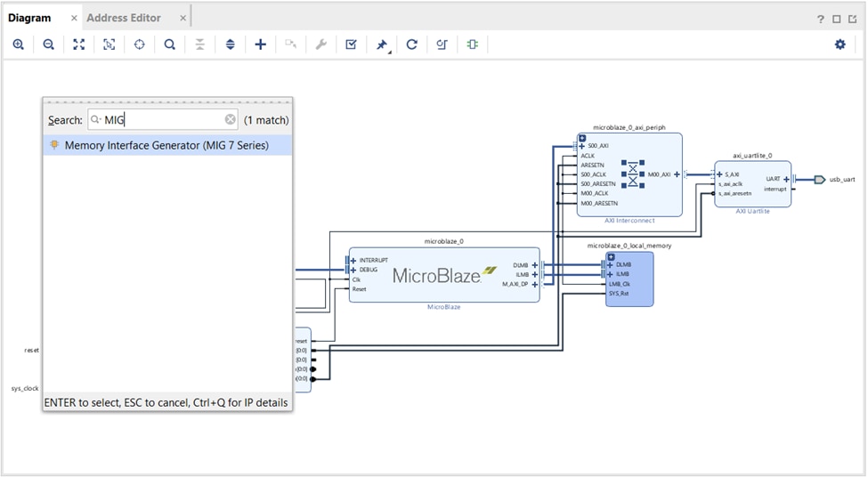Maximize the diagram panel
The image size is (868, 477).
pos(837,19)
